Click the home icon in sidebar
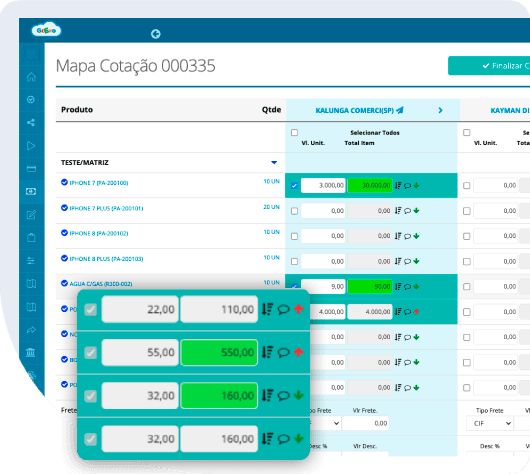The height and width of the screenshot is (474, 530). click(31, 77)
